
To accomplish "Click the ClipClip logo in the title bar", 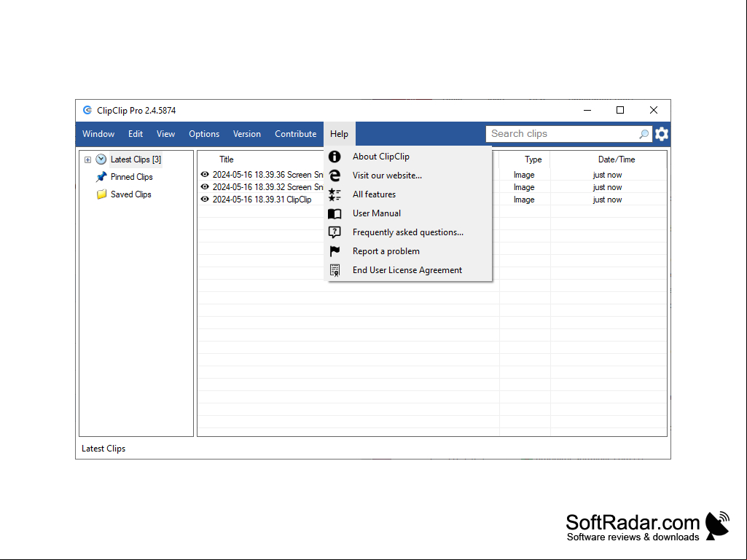I will click(x=87, y=111).
